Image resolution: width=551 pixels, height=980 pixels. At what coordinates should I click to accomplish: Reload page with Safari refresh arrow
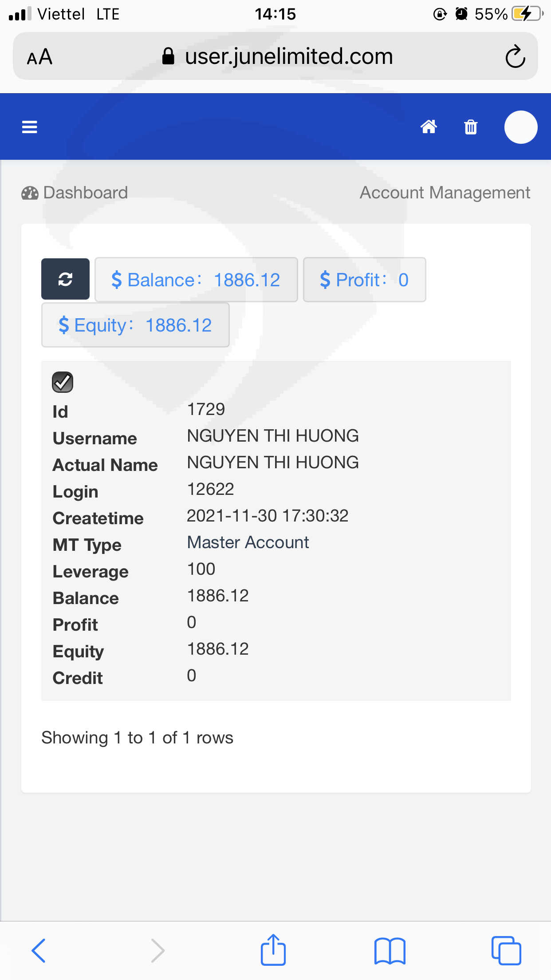(x=515, y=56)
